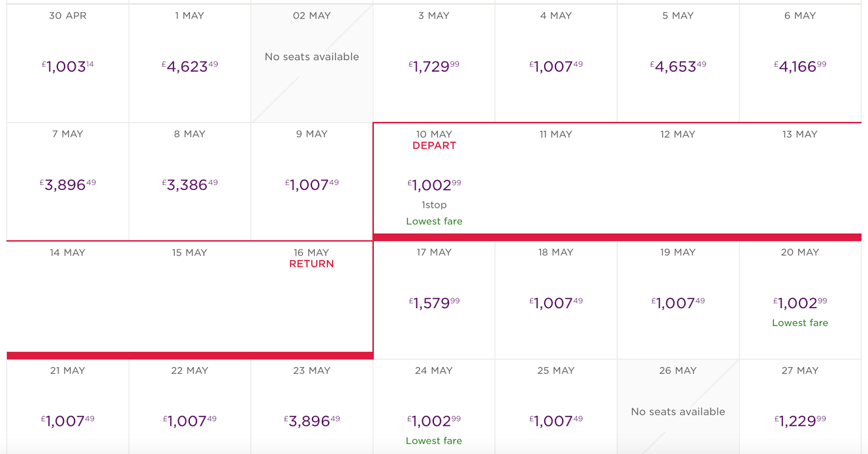The image size is (868, 454).
Task: Pick the 3 MAY fare of £1,729.99
Action: [x=434, y=63]
